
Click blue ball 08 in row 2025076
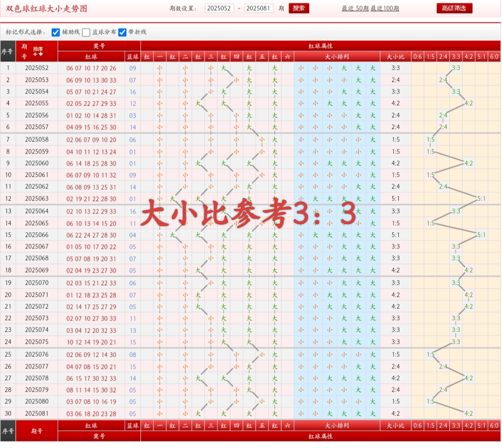[x=132, y=355]
